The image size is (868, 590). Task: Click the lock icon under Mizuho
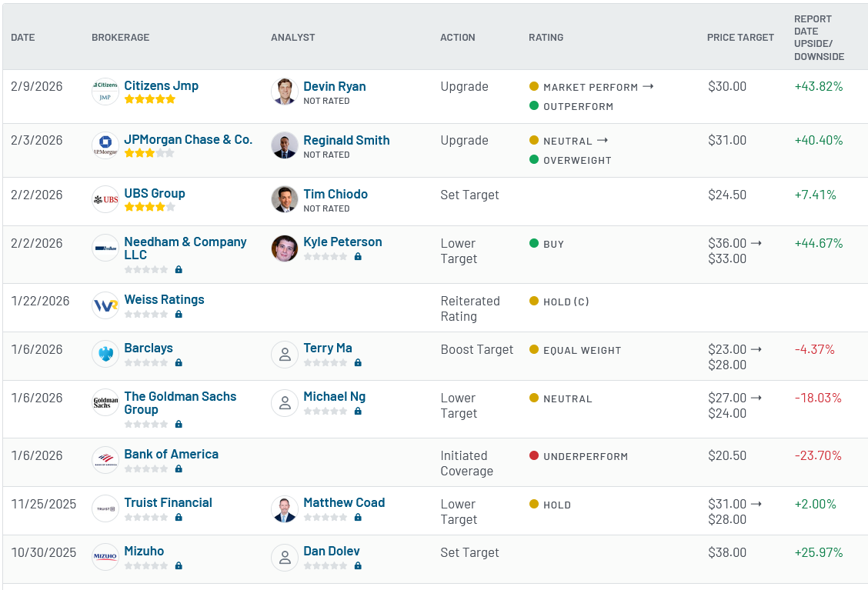179,565
